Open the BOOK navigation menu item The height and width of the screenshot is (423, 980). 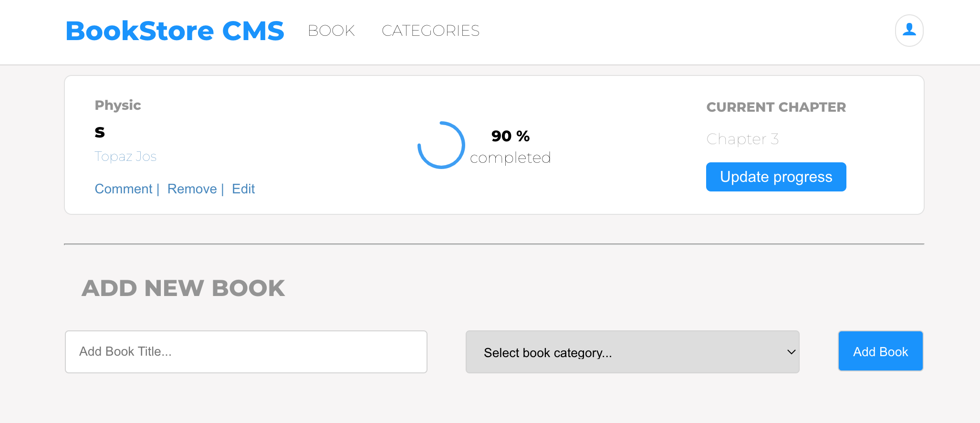click(331, 31)
